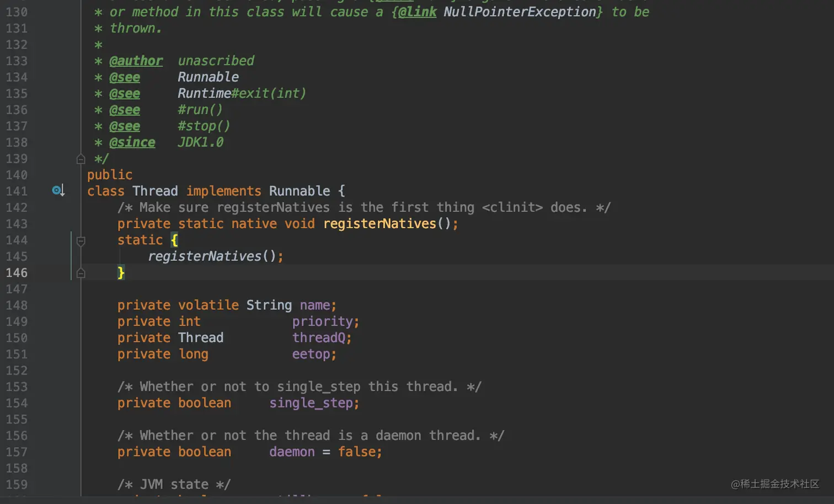Click the @see tag before Runtime#exit(int)
834x504 pixels.
pos(125,93)
